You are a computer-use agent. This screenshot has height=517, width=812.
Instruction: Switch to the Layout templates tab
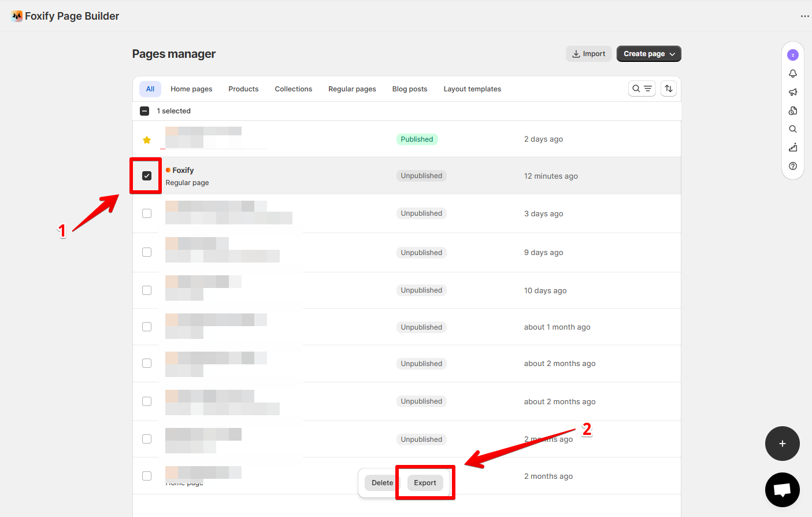[x=472, y=89]
